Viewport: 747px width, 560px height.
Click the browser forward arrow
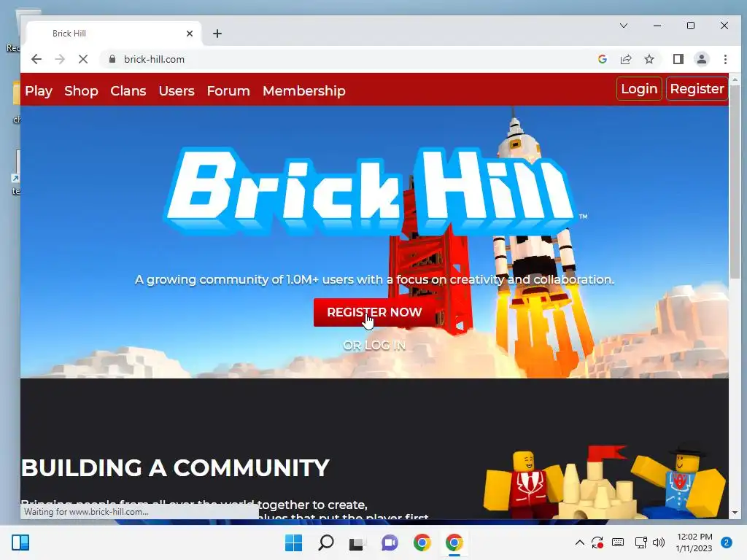click(x=60, y=59)
